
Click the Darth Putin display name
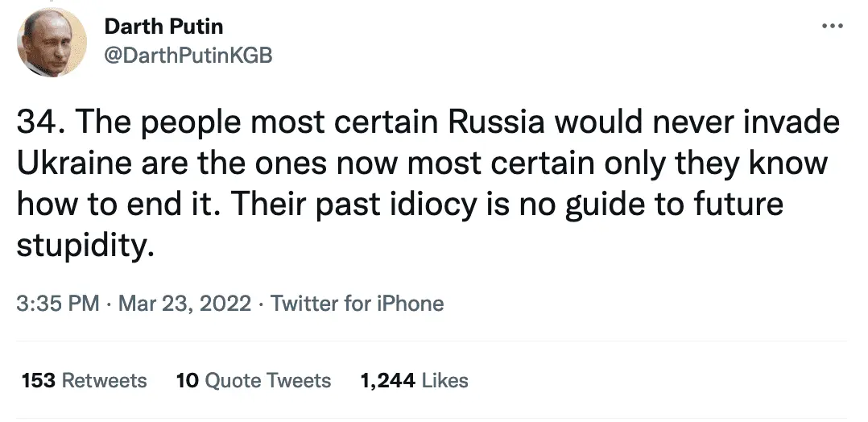pyautogui.click(x=163, y=27)
